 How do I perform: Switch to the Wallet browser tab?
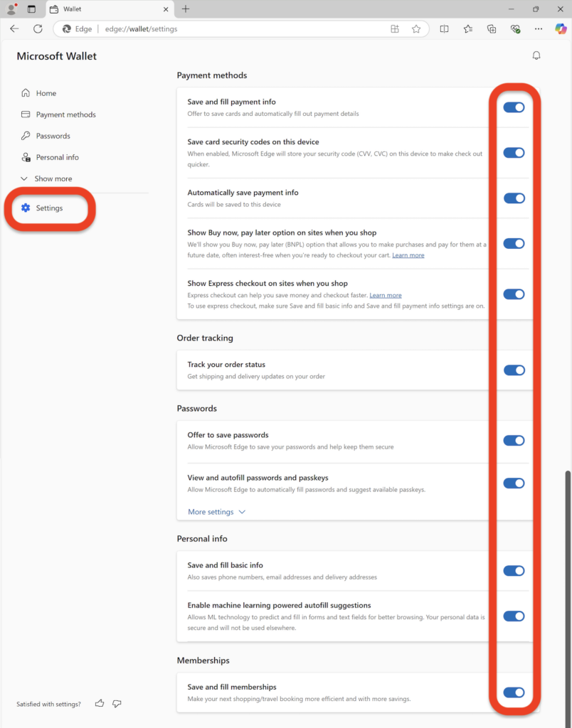100,9
